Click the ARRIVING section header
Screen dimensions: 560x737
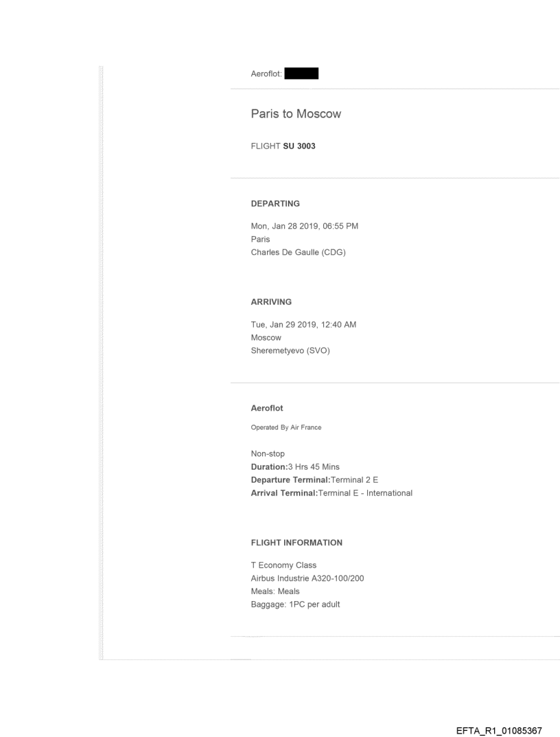[271, 302]
